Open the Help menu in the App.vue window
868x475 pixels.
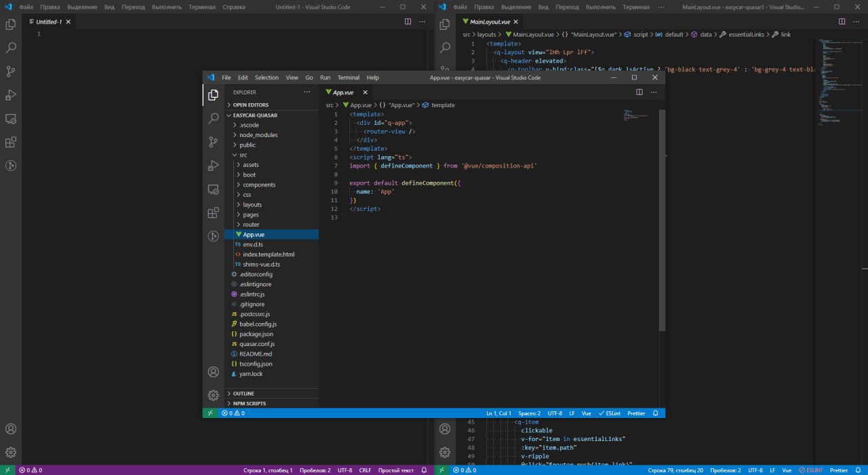(x=373, y=77)
